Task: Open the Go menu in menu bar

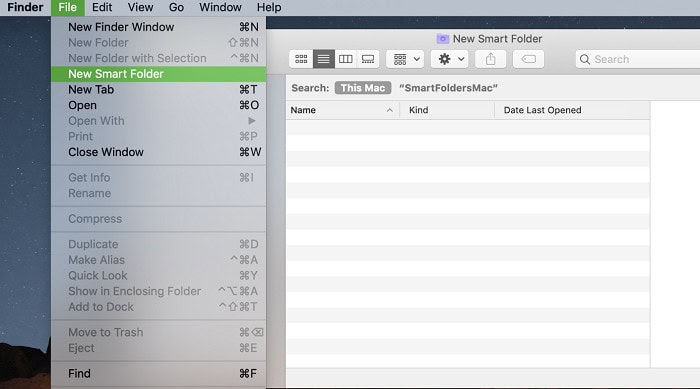Action: [176, 7]
